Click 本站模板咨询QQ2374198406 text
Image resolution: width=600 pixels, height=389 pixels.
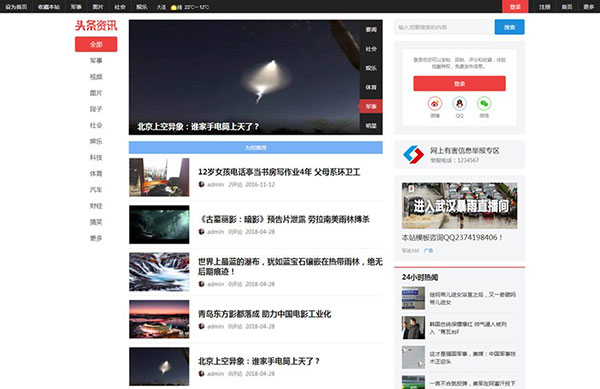tap(452, 238)
